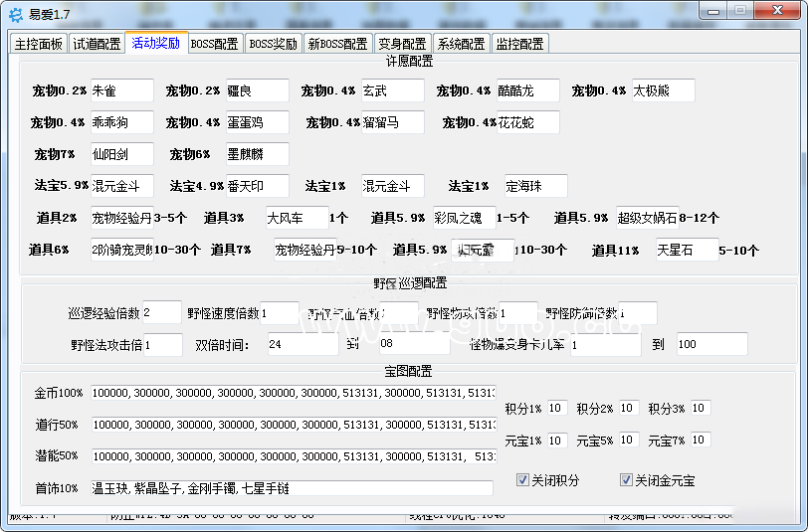Go to the 变身配置 tab
808x532 pixels.
pos(402,44)
